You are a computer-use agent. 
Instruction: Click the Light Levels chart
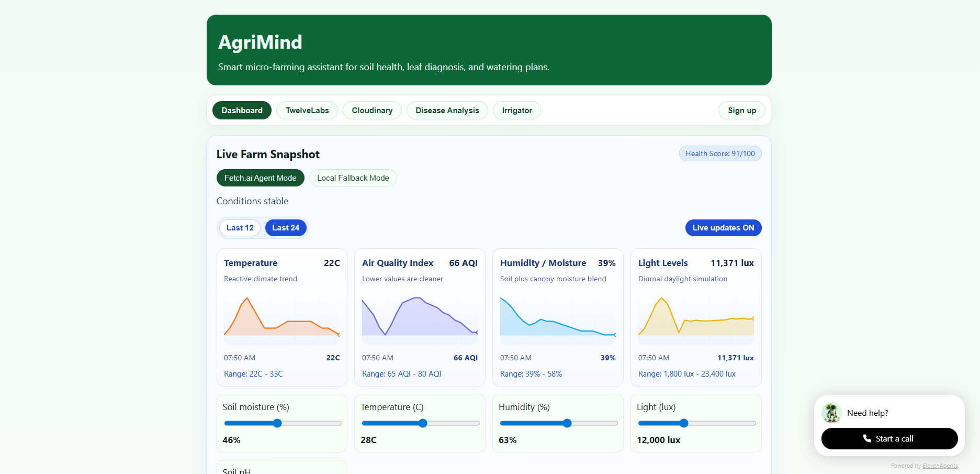(696, 316)
